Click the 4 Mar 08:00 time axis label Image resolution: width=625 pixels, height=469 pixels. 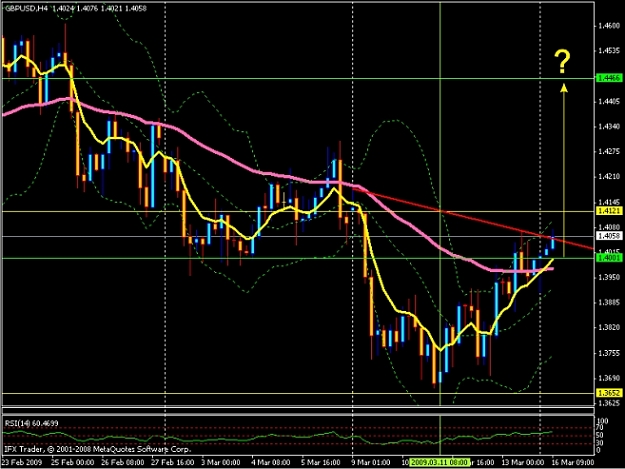pos(271,462)
